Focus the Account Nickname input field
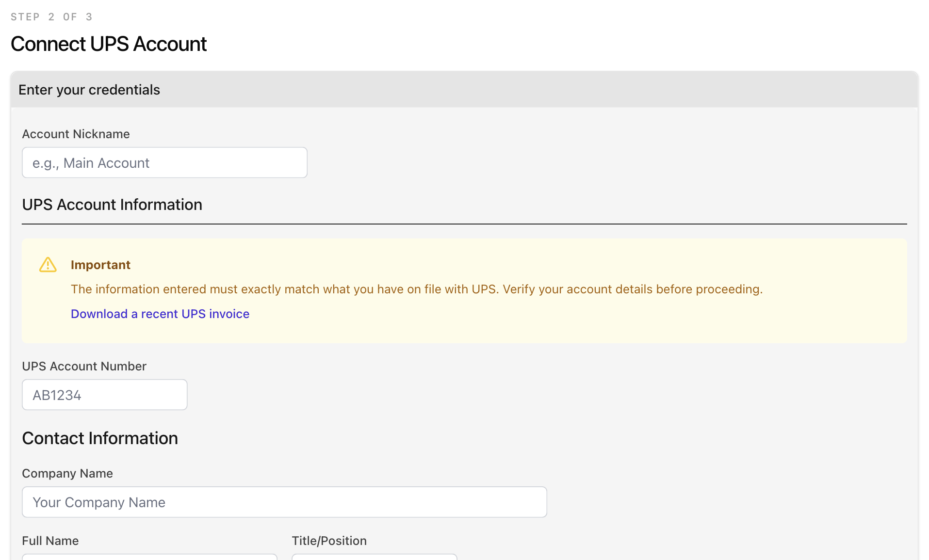 [164, 163]
